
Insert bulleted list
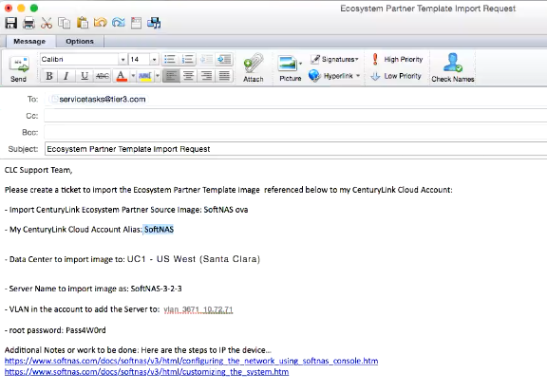(170, 59)
